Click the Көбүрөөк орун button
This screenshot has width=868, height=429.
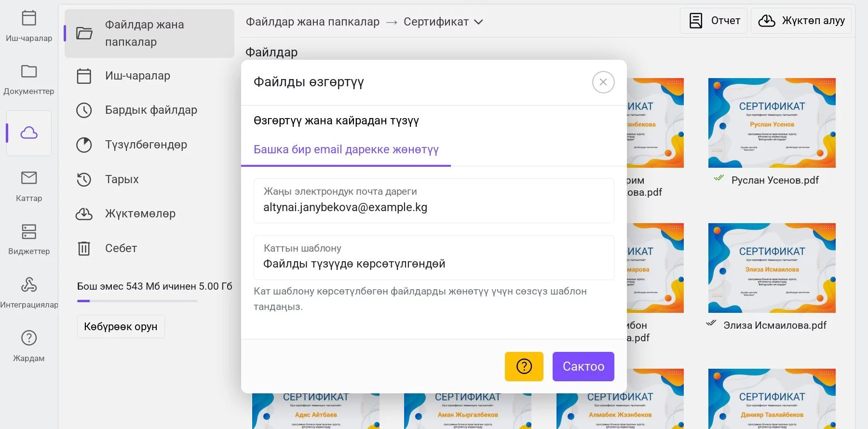point(121,327)
